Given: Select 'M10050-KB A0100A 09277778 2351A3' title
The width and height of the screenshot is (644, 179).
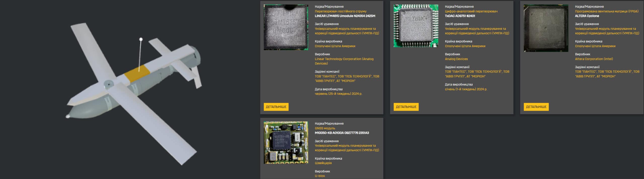Looking at the screenshot, I should click(x=342, y=133).
